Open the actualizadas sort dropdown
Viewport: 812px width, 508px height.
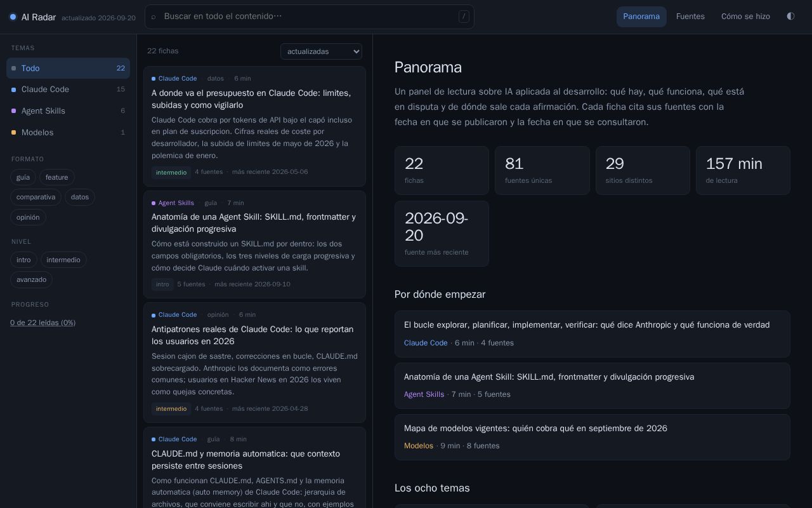click(321, 51)
